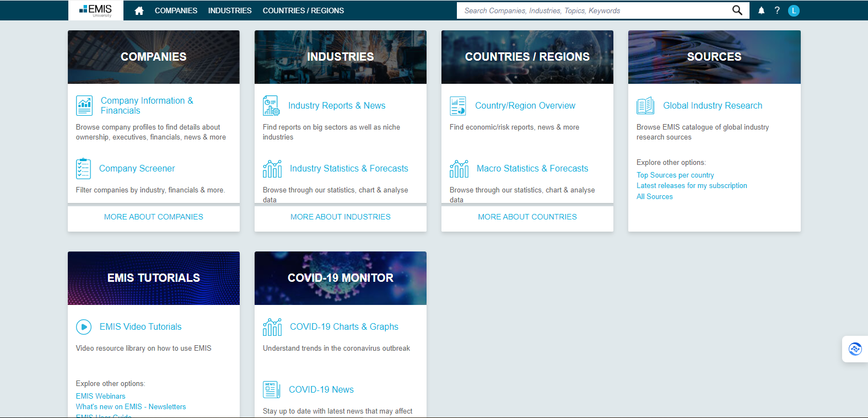Image resolution: width=868 pixels, height=418 pixels.
Task: Open Company Information & Financials link
Action: pos(147,105)
